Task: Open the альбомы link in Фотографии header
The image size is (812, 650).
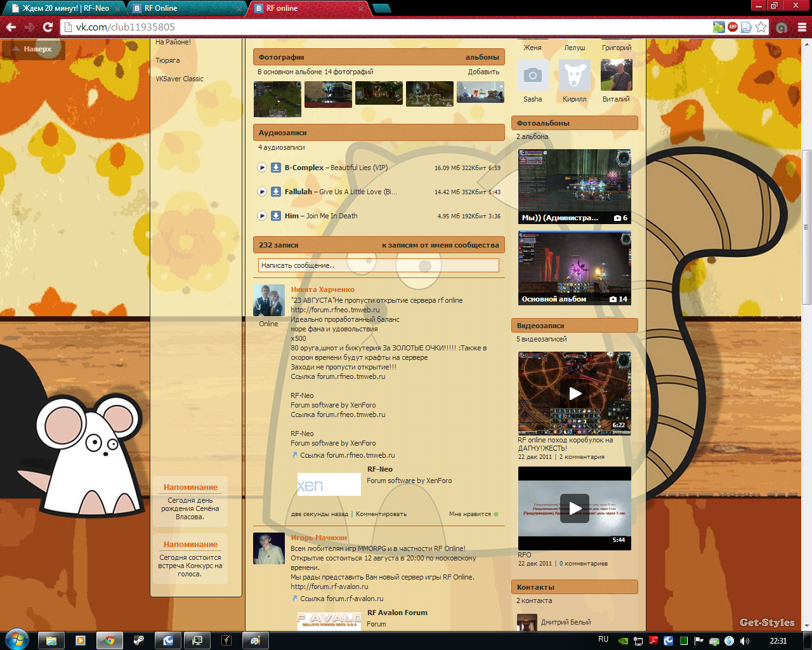Action: 482,57
